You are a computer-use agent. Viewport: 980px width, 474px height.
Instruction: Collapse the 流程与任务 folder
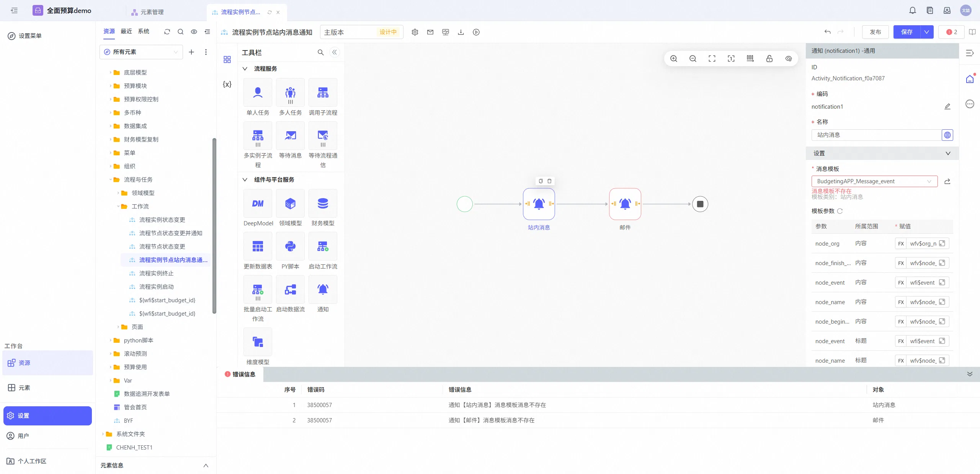coord(111,180)
